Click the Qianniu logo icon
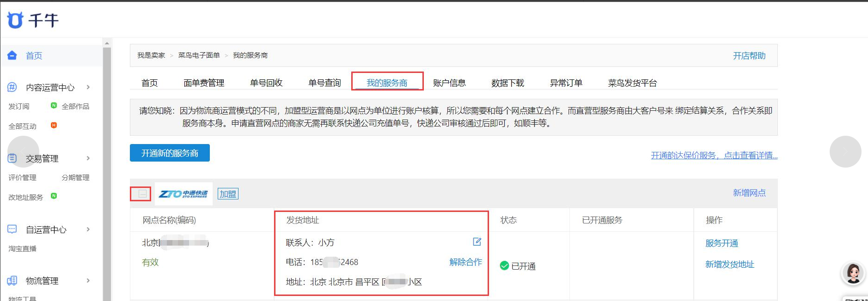Screen dimensions: 868x301 pos(15,20)
